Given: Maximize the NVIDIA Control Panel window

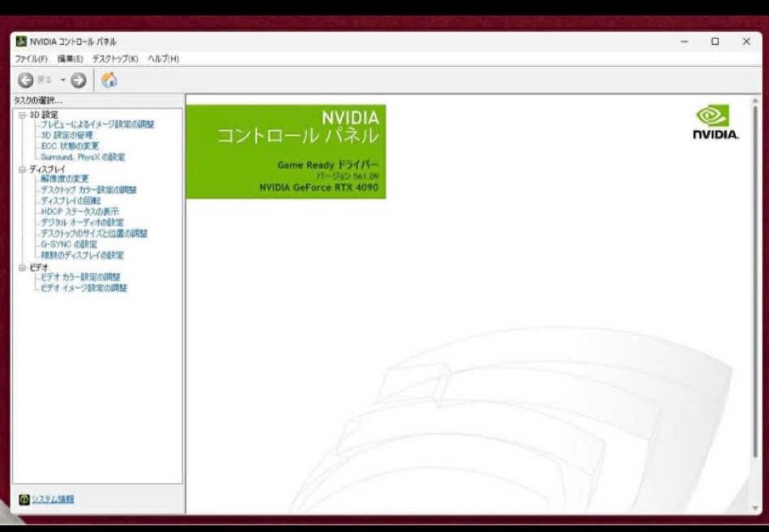Looking at the screenshot, I should pos(715,41).
